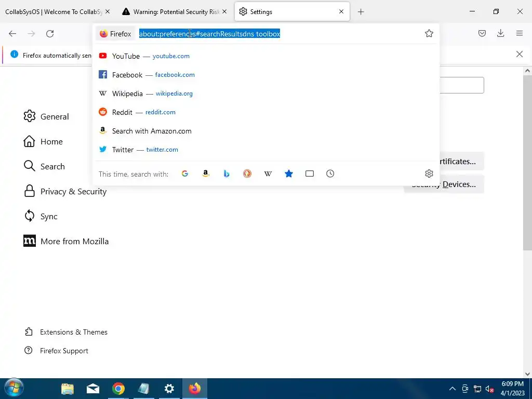Image resolution: width=532 pixels, height=399 pixels.
Task: Choose Search with Amazon.com
Action: [x=265, y=131]
